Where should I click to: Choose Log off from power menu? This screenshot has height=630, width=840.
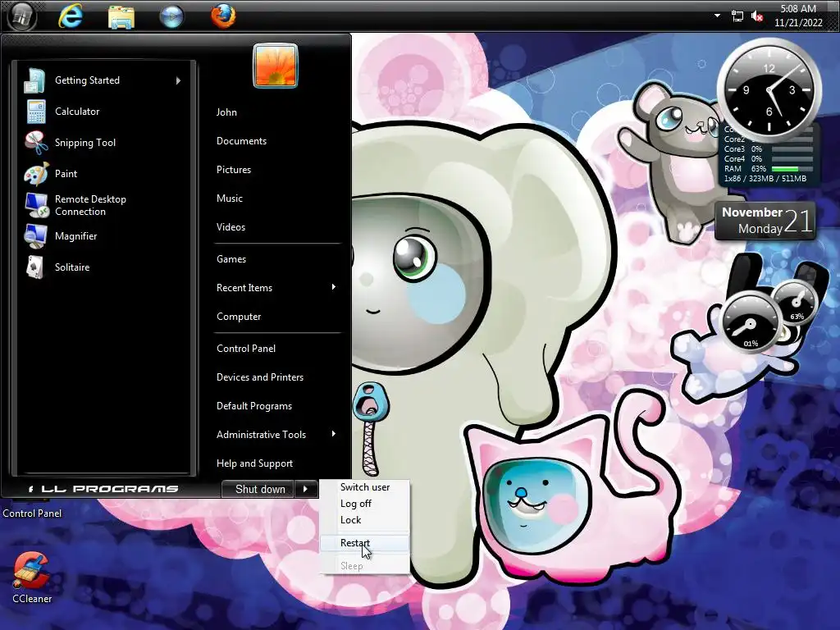click(x=365, y=504)
